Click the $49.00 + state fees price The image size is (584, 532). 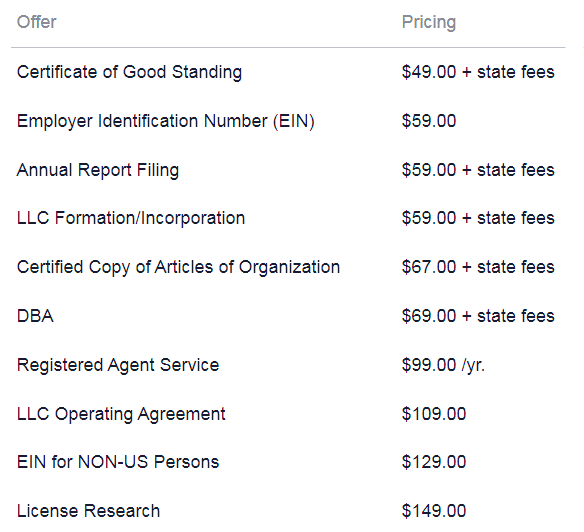(478, 72)
